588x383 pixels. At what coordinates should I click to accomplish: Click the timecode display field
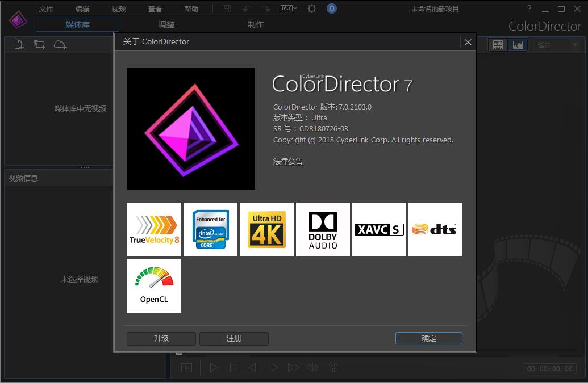(x=549, y=369)
